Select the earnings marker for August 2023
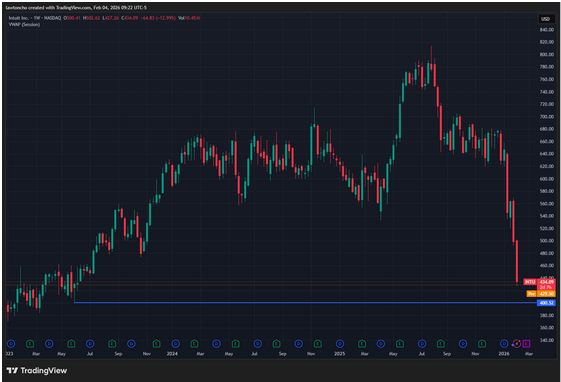561x382 pixels. coord(112,344)
